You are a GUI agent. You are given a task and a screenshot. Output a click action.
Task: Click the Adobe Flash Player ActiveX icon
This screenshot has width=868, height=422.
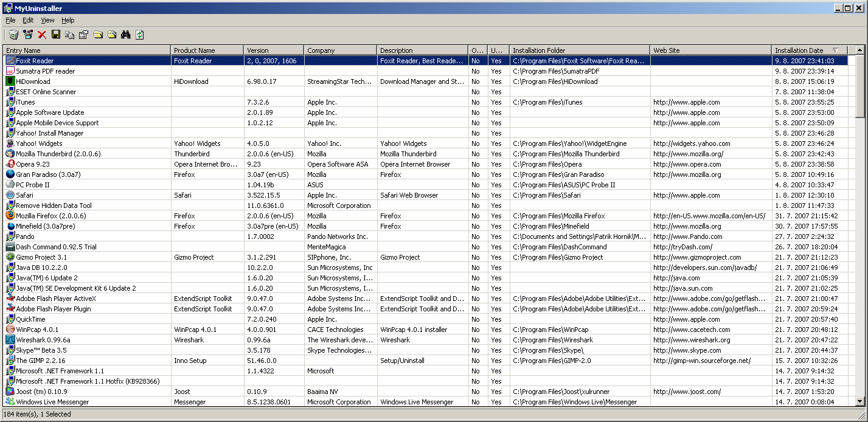[10, 299]
